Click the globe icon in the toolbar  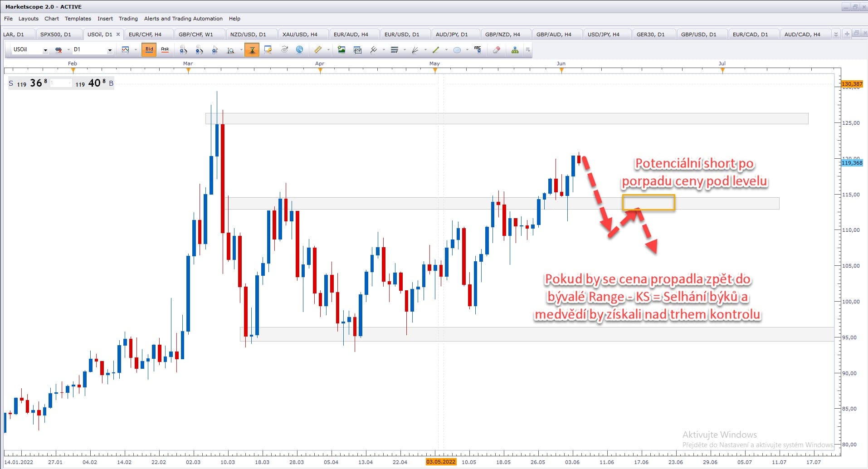click(299, 50)
